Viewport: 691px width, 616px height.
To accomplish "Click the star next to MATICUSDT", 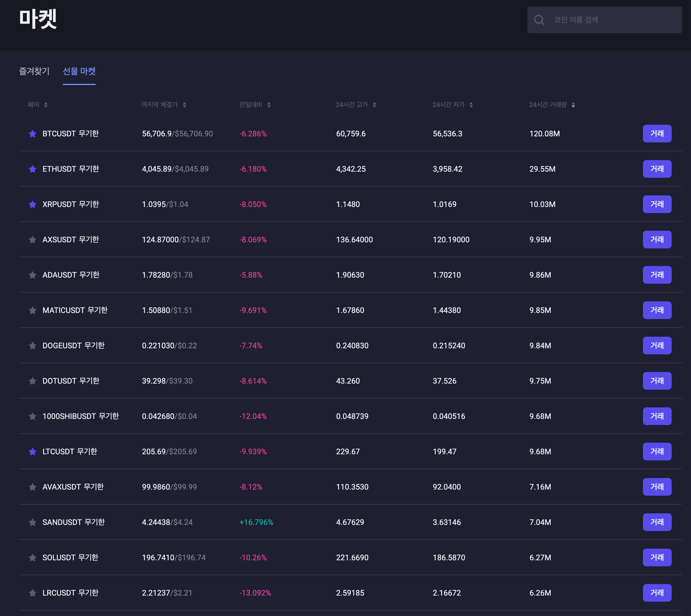I will (33, 310).
